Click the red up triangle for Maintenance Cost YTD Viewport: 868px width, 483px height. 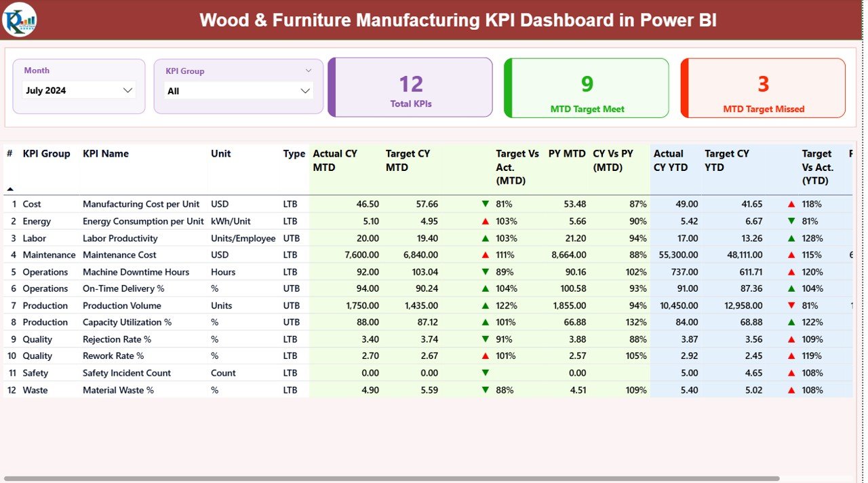coord(791,255)
